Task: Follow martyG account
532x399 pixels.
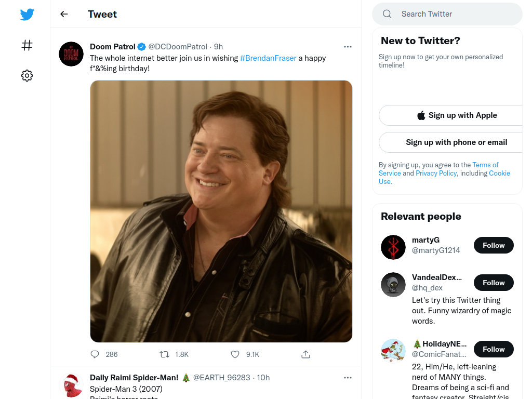Action: click(x=494, y=245)
